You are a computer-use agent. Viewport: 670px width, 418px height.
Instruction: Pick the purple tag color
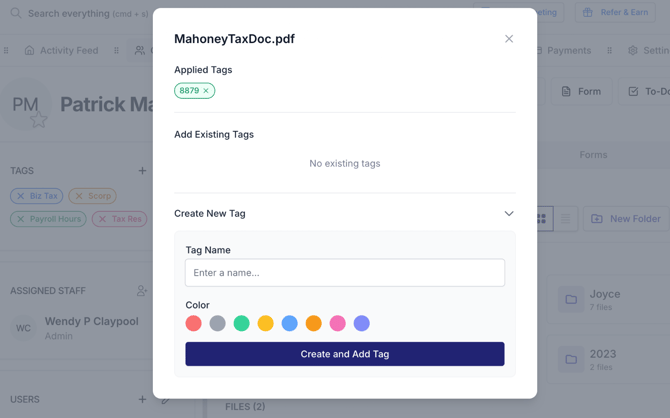[x=362, y=324]
